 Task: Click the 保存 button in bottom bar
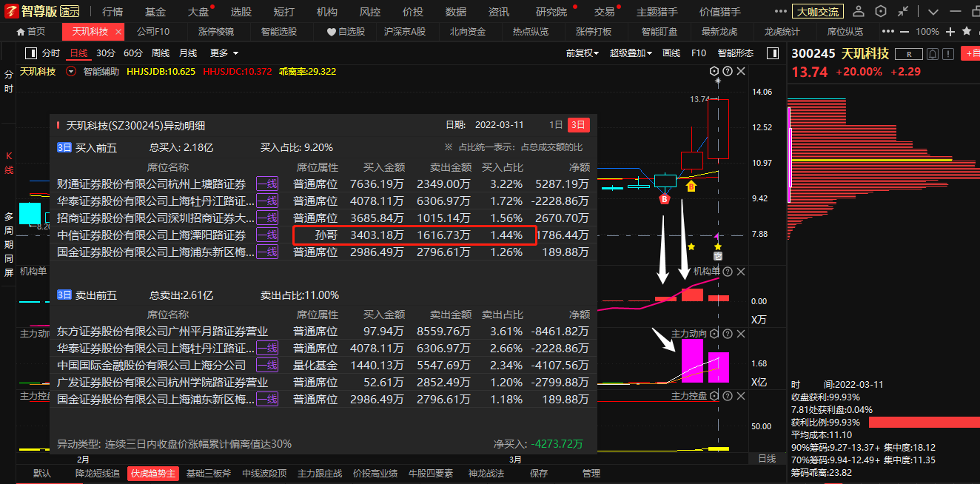[539, 474]
